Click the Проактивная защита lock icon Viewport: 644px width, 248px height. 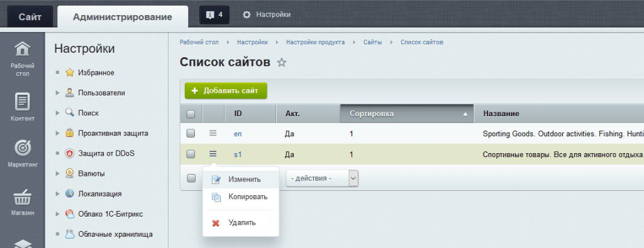pos(70,133)
